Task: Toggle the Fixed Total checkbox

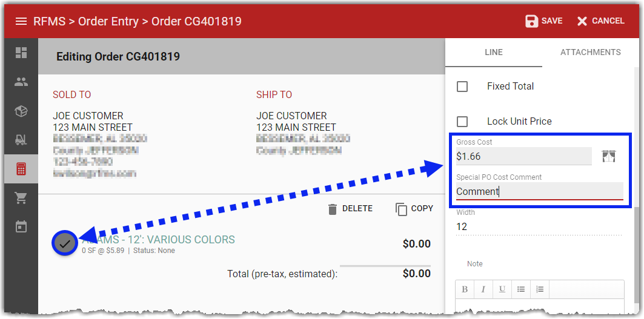Action: [462, 87]
